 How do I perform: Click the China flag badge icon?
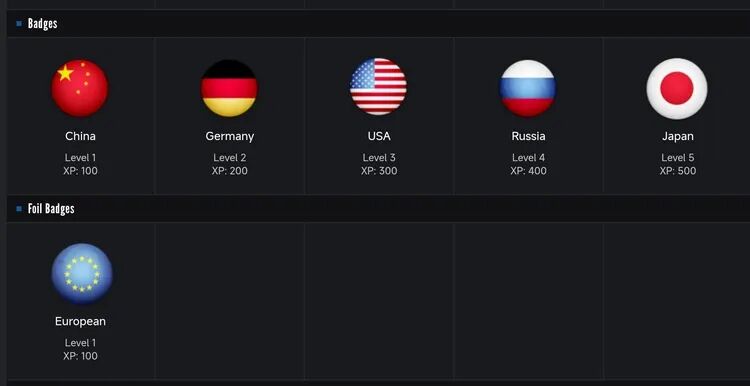click(80, 88)
